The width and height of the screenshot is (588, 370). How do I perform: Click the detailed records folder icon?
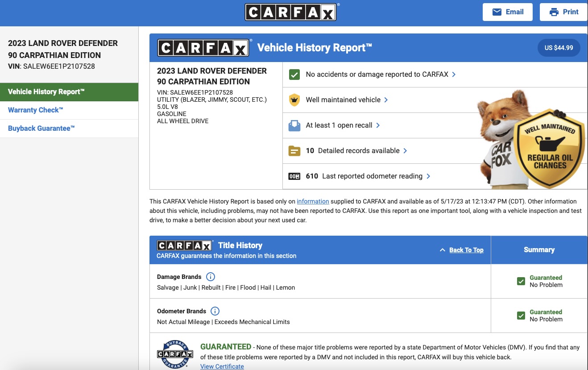[294, 151]
